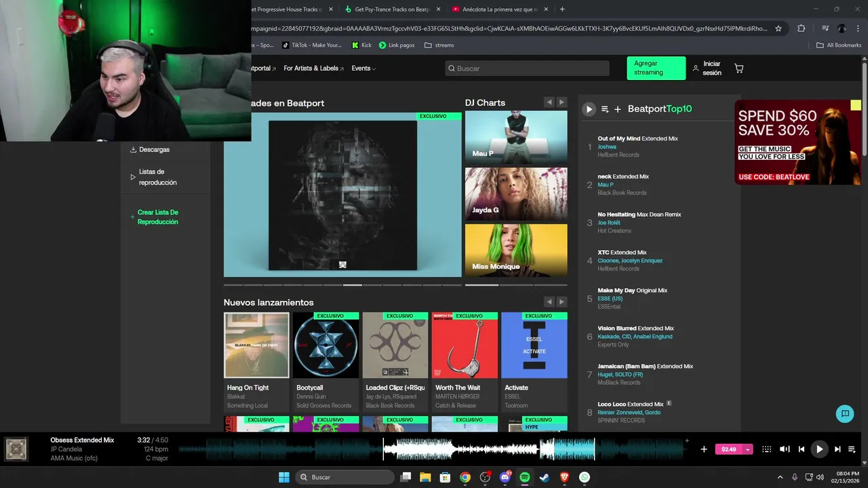
Task: Click Iniciar sesión login link
Action: pyautogui.click(x=707, y=68)
